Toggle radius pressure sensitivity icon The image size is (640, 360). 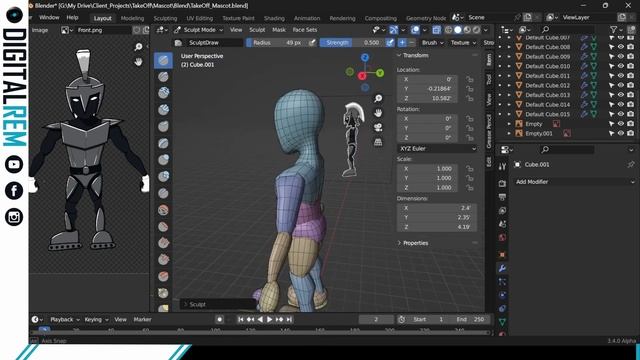click(x=312, y=42)
